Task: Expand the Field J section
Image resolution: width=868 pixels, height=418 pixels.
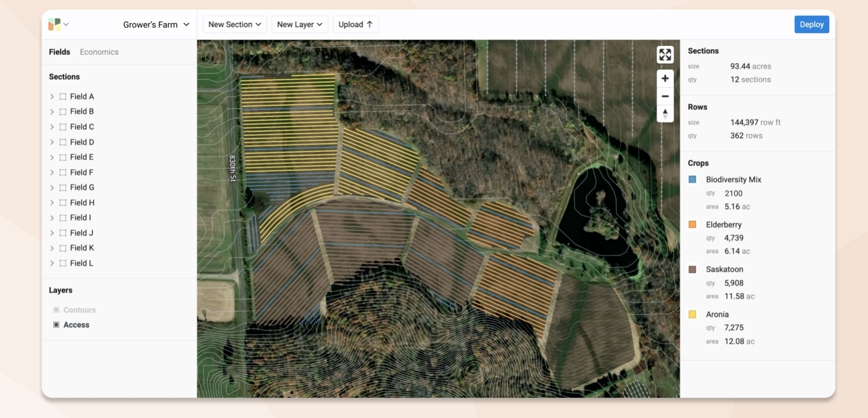Action: point(52,233)
